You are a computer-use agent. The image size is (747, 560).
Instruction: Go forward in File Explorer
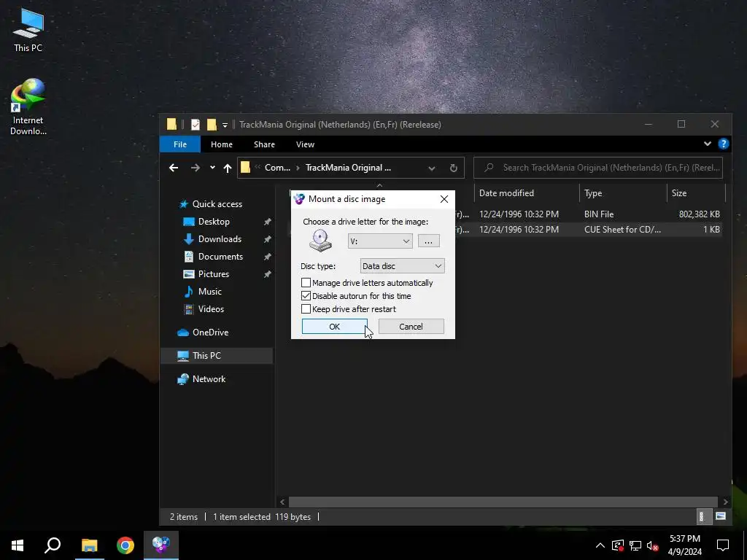point(196,168)
